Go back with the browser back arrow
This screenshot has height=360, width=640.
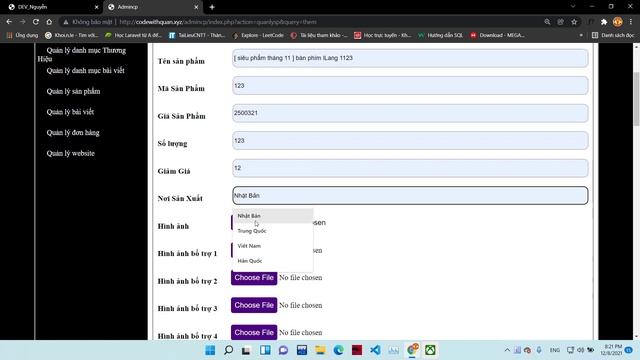[9, 22]
